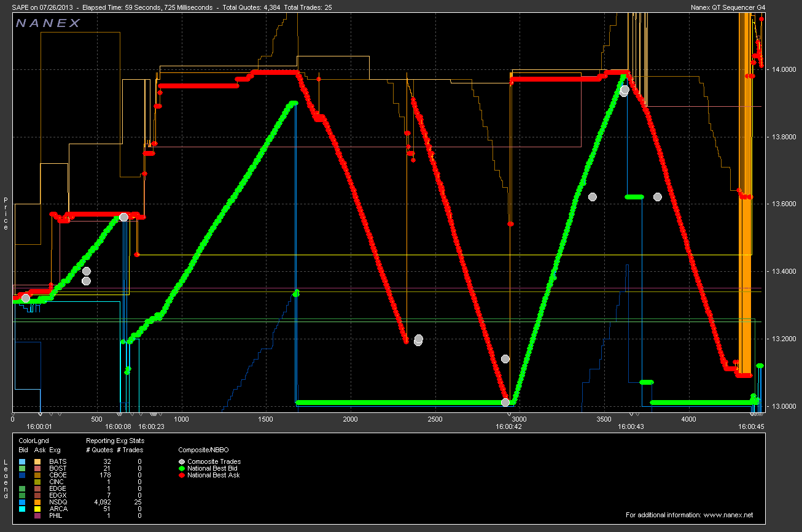Click the NSDQ quote count 4,092

[x=104, y=502]
